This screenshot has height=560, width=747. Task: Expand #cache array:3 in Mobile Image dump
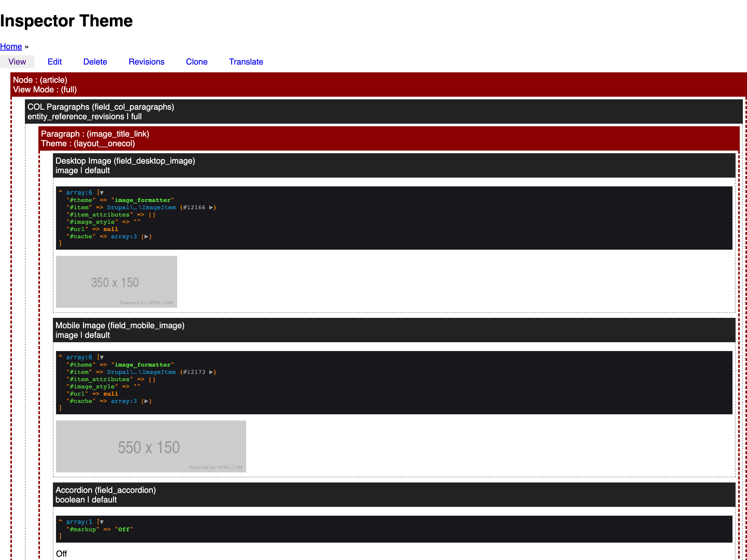tap(146, 401)
